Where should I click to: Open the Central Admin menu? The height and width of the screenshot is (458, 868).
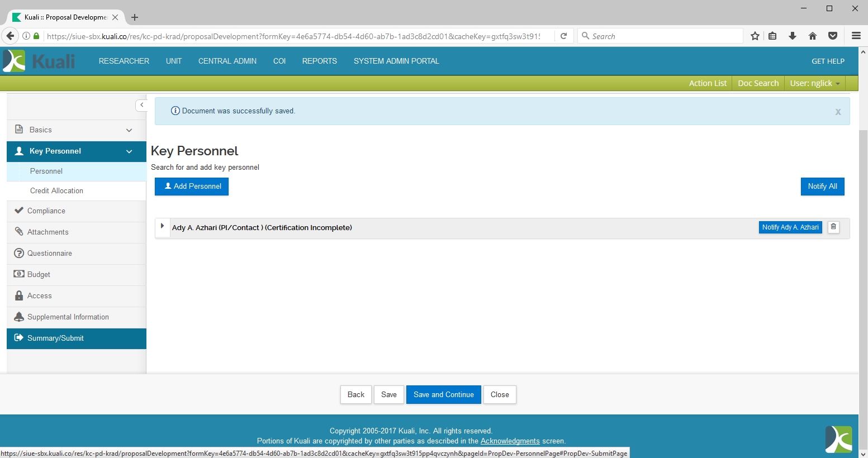click(227, 61)
